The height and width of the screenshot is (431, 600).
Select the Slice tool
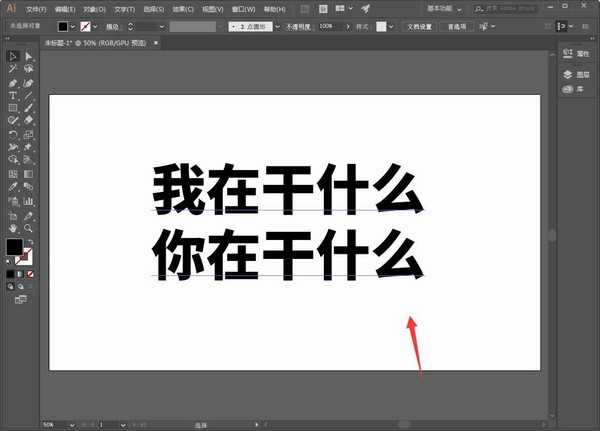point(28,216)
